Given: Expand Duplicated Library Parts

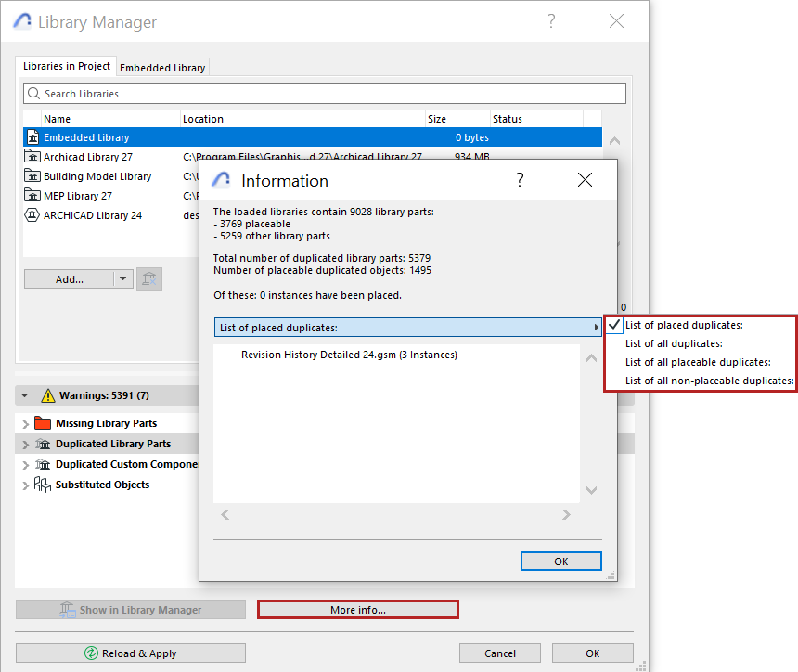Looking at the screenshot, I should pyautogui.click(x=25, y=445).
